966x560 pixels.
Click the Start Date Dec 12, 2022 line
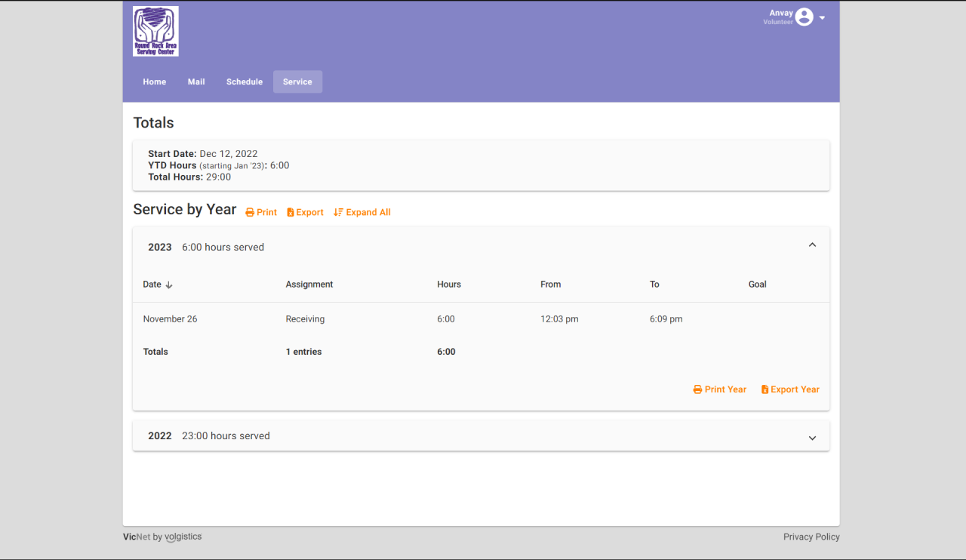203,154
